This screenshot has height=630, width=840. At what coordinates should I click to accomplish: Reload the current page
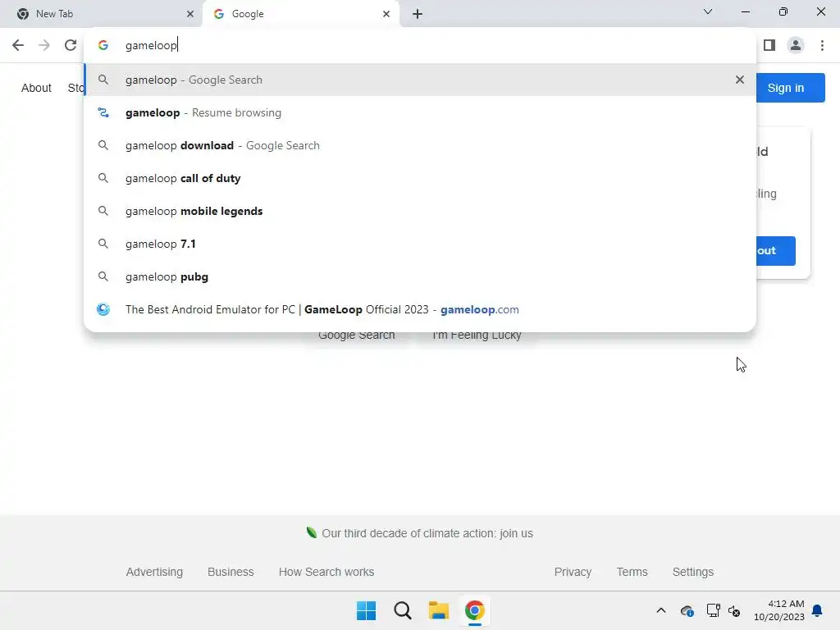pos(71,45)
